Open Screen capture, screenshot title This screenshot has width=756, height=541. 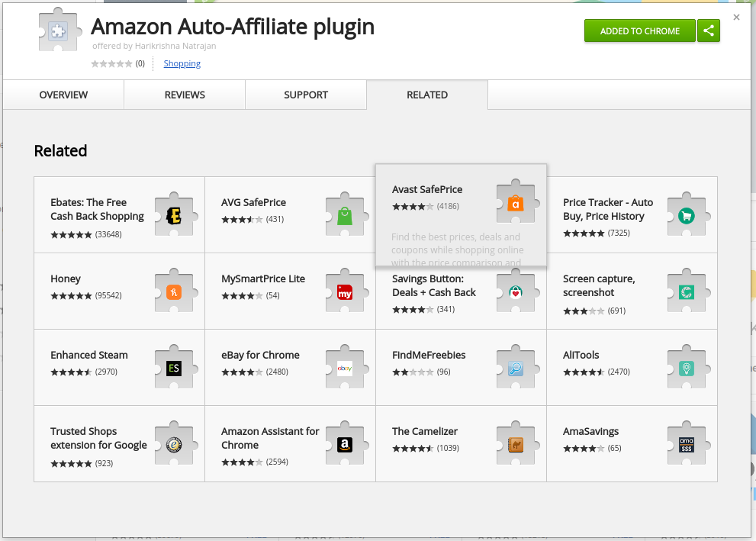point(599,285)
